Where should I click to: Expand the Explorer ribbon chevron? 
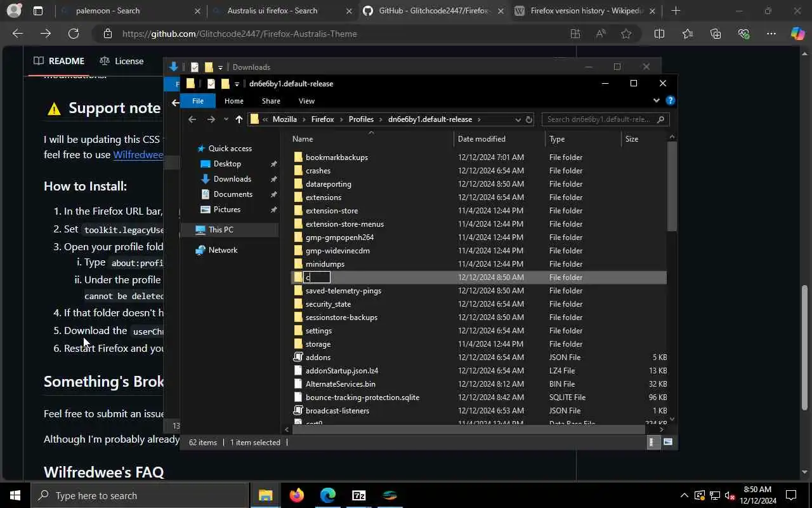[656, 100]
